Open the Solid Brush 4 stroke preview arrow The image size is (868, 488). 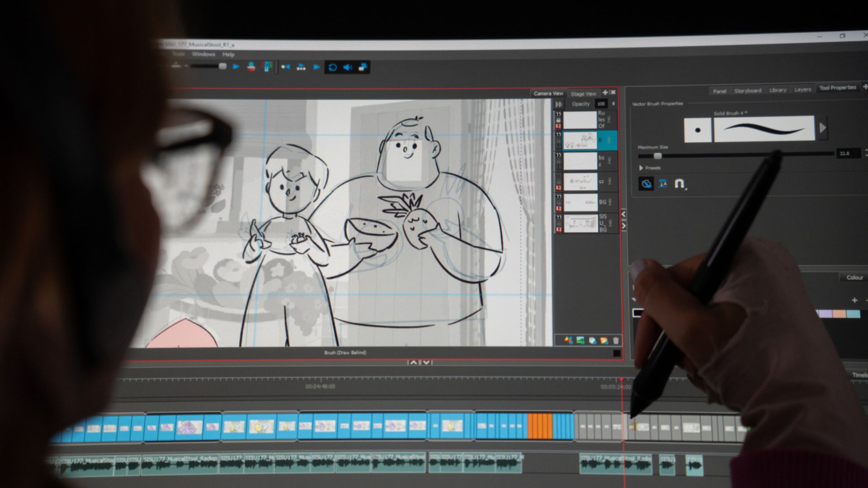click(x=823, y=128)
